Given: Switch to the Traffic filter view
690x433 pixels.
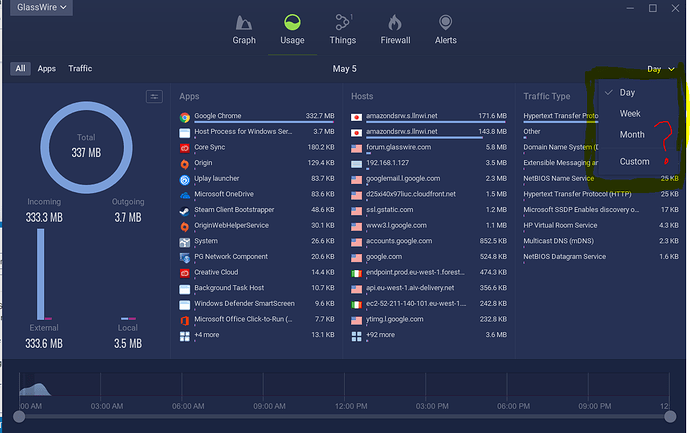Looking at the screenshot, I should point(80,69).
